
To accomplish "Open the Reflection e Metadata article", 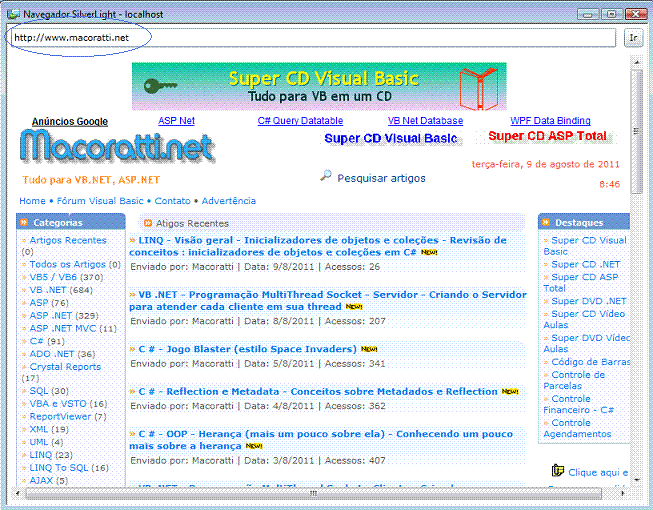I will [318, 391].
